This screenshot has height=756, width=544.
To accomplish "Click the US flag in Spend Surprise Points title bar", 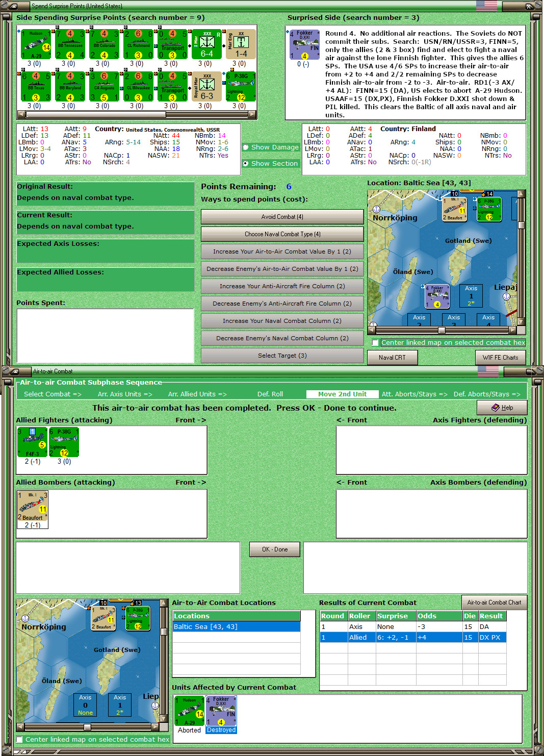I will [486, 6].
